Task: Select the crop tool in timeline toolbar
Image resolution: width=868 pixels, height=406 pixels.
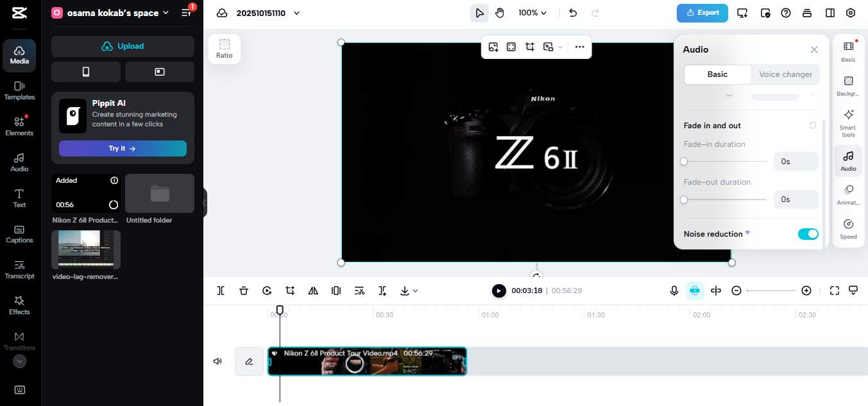Action: 290,291
